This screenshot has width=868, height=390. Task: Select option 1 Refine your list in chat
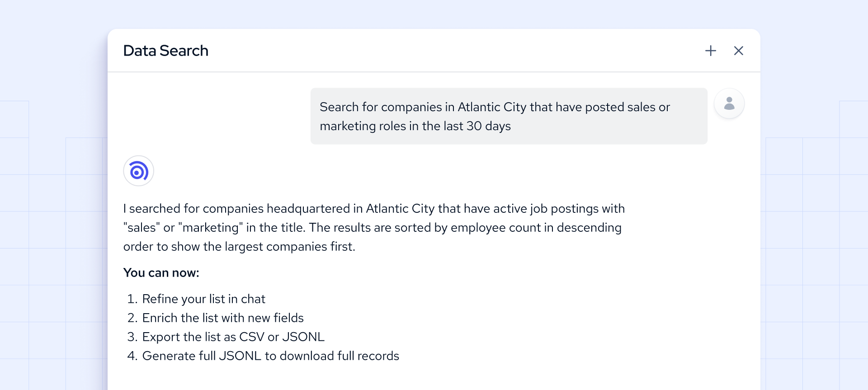coord(204,299)
